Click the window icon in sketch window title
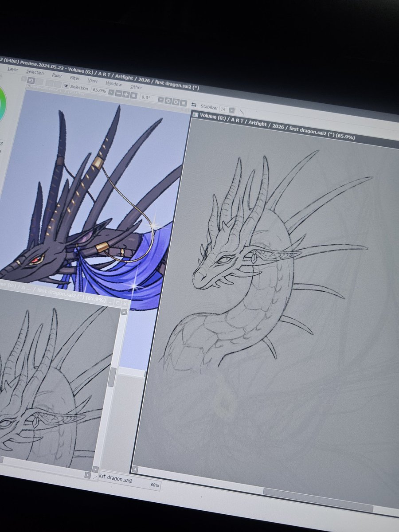 pos(196,115)
